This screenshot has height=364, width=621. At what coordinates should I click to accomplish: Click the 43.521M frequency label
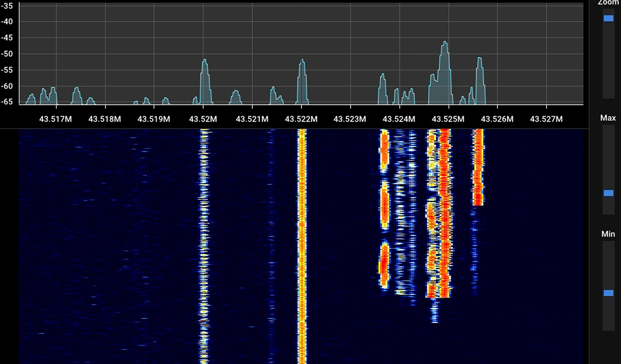coord(252,119)
